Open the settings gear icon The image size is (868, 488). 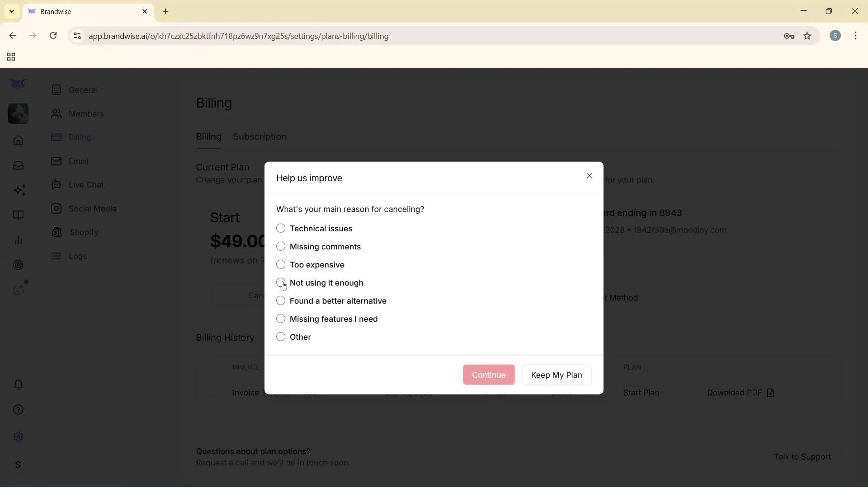coord(18,436)
